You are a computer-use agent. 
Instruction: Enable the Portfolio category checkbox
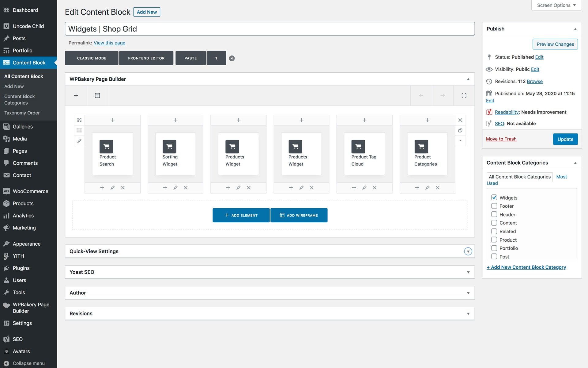(494, 248)
